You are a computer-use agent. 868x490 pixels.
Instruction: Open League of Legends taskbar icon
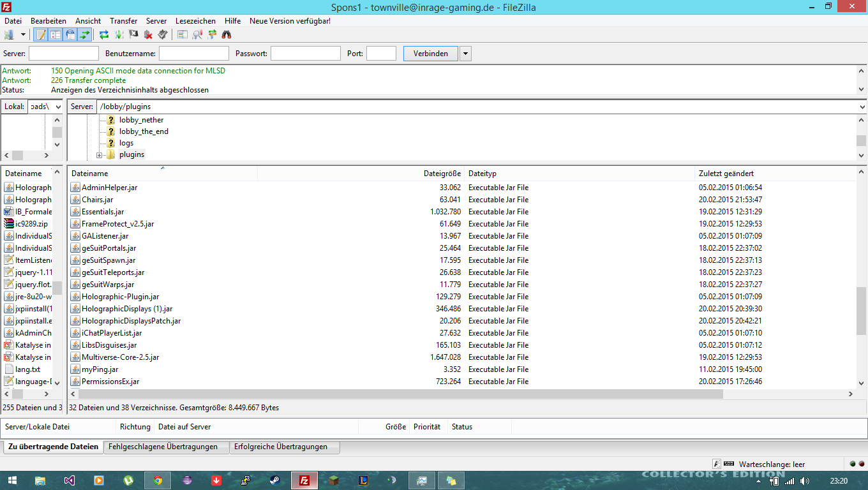click(x=363, y=480)
